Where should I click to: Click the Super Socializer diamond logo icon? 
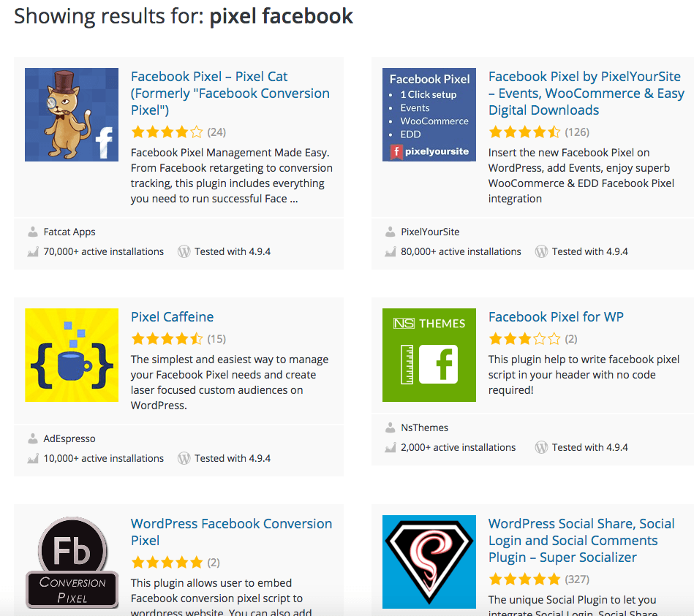(429, 562)
